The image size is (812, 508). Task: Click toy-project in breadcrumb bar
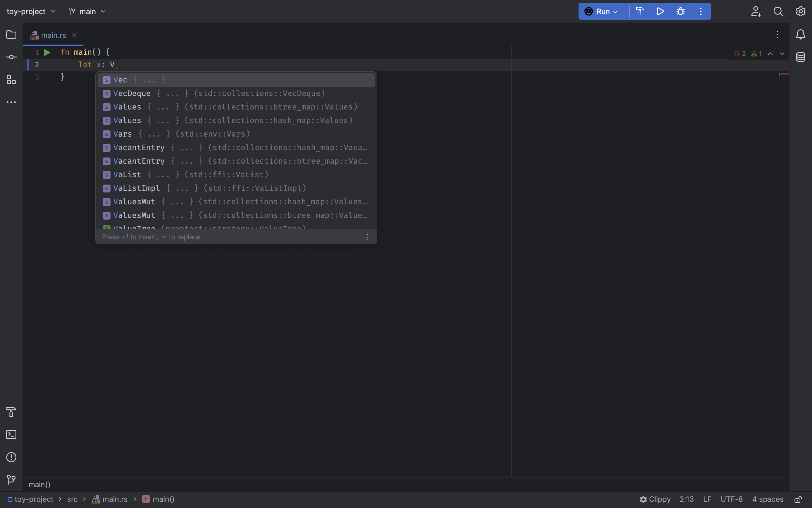[x=30, y=499]
